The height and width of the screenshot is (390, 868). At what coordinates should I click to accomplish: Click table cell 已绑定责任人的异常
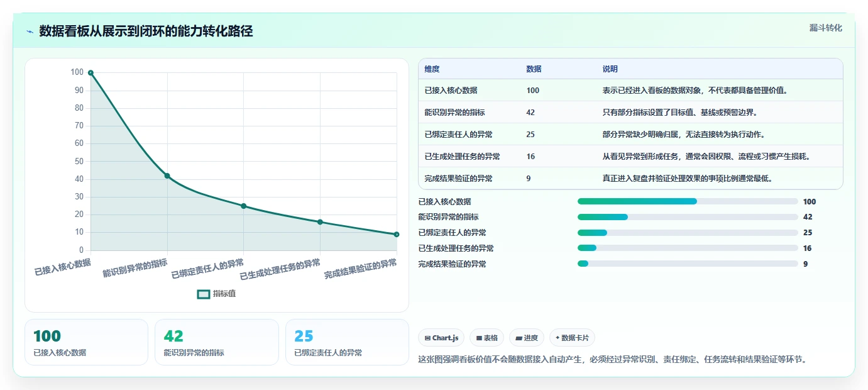pyautogui.click(x=458, y=135)
